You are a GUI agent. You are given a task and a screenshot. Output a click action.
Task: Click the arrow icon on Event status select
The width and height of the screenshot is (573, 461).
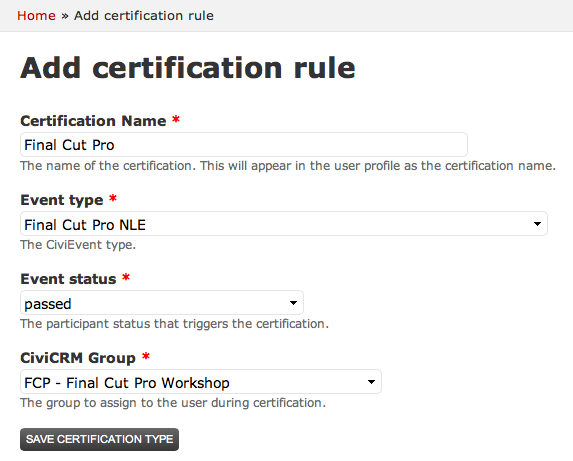(293, 303)
